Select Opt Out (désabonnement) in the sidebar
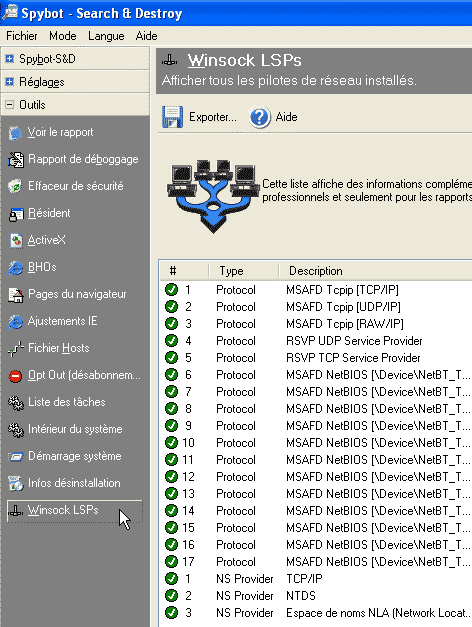 74,375
